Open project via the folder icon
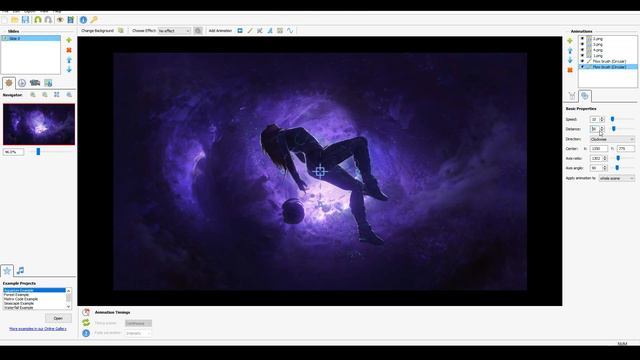 pyautogui.click(x=15, y=20)
